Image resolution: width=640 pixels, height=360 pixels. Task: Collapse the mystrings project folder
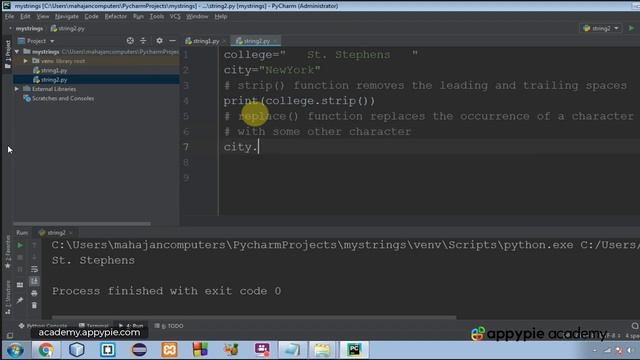click(x=17, y=52)
